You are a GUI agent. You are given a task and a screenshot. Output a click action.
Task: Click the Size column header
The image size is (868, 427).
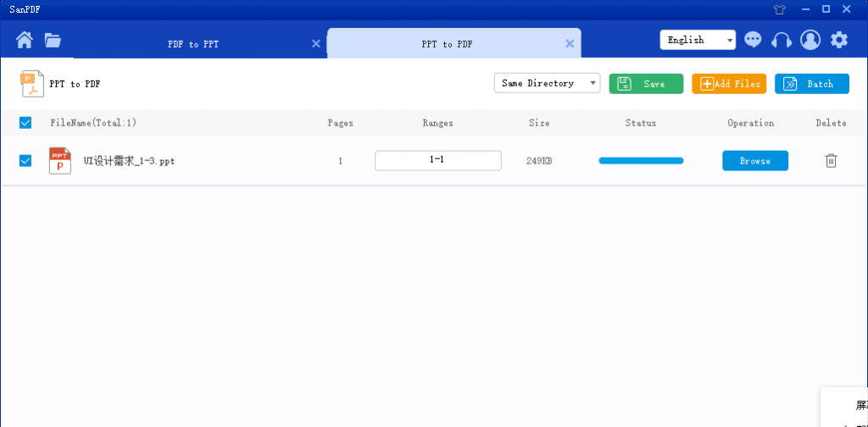pos(538,123)
